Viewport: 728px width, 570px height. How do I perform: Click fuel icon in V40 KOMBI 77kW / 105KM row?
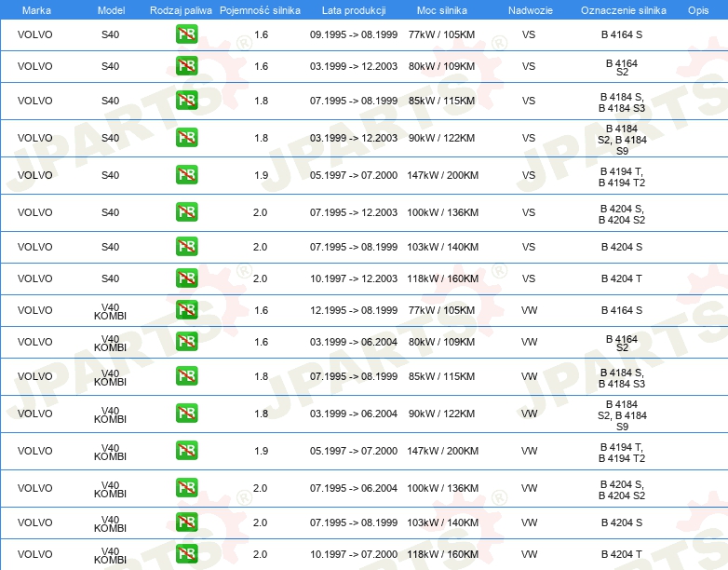point(186,310)
